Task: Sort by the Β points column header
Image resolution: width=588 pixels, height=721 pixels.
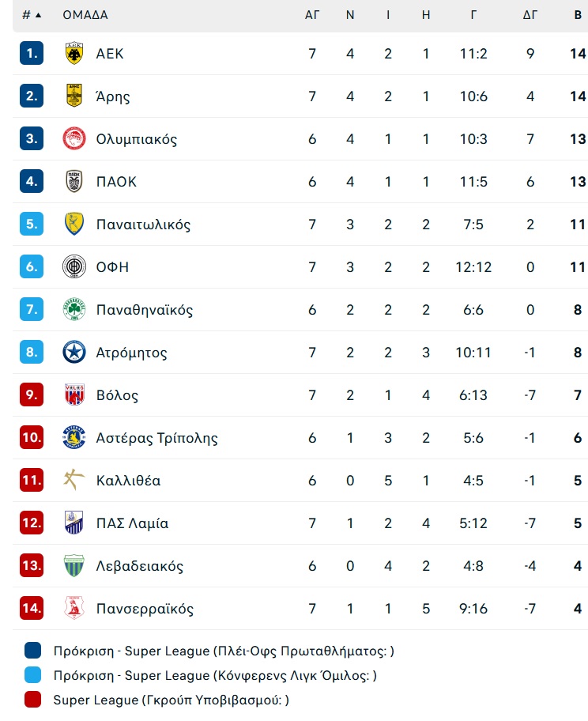Action: click(x=578, y=15)
